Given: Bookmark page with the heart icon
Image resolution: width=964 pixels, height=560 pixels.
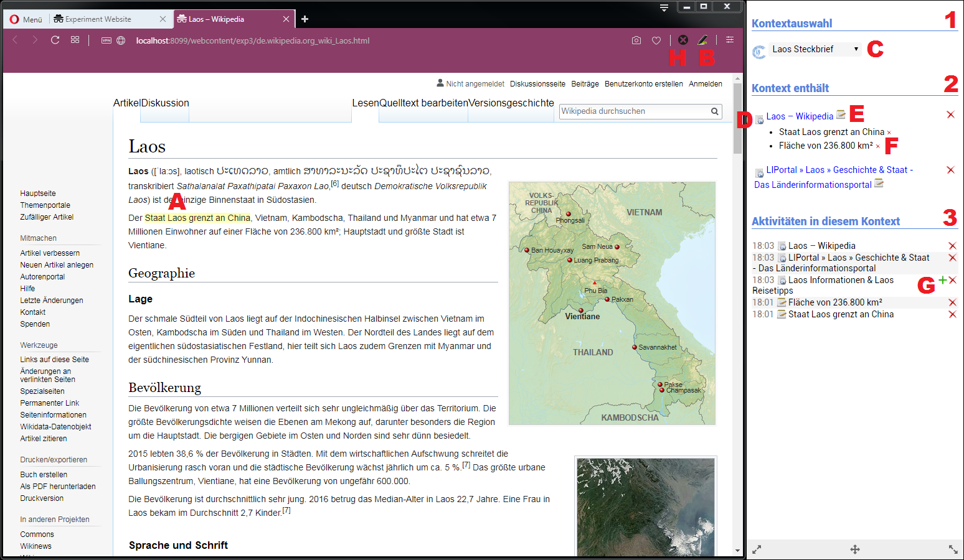Looking at the screenshot, I should pyautogui.click(x=656, y=40).
